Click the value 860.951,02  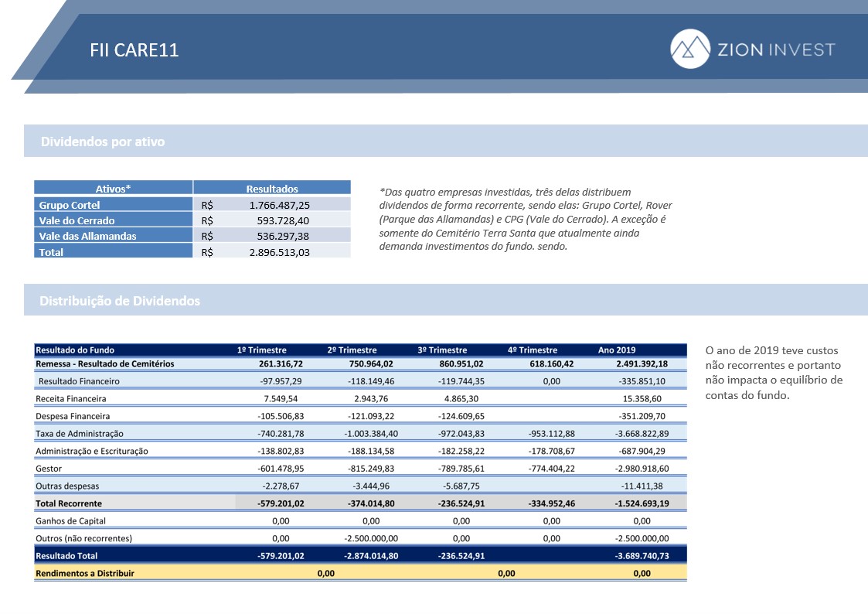point(461,363)
